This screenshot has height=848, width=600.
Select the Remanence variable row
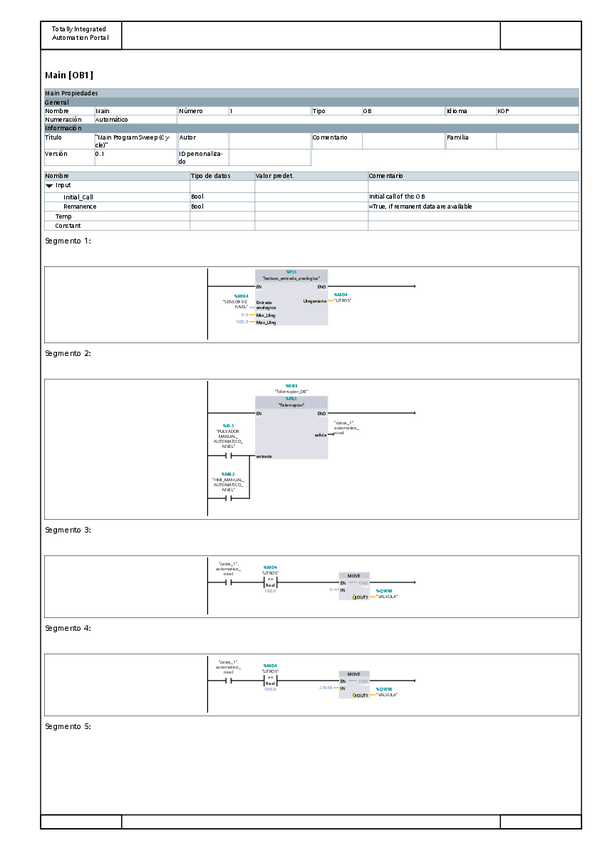click(80, 206)
